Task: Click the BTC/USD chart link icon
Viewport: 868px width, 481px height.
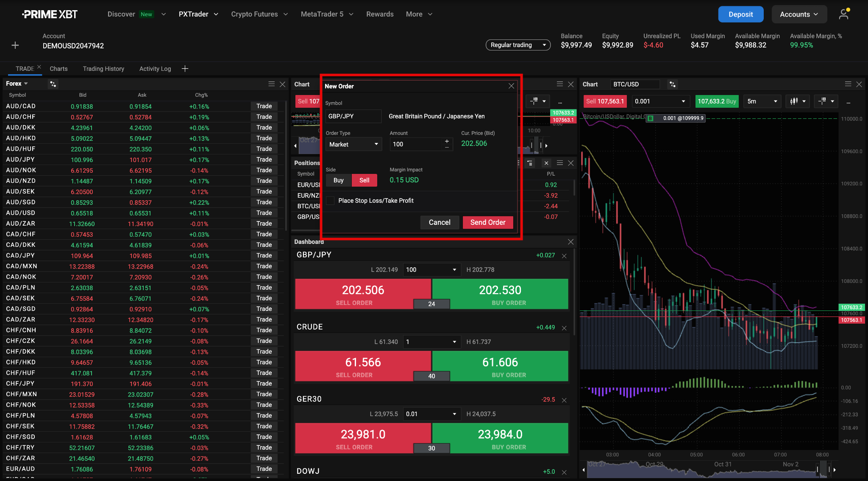Action: pos(672,84)
